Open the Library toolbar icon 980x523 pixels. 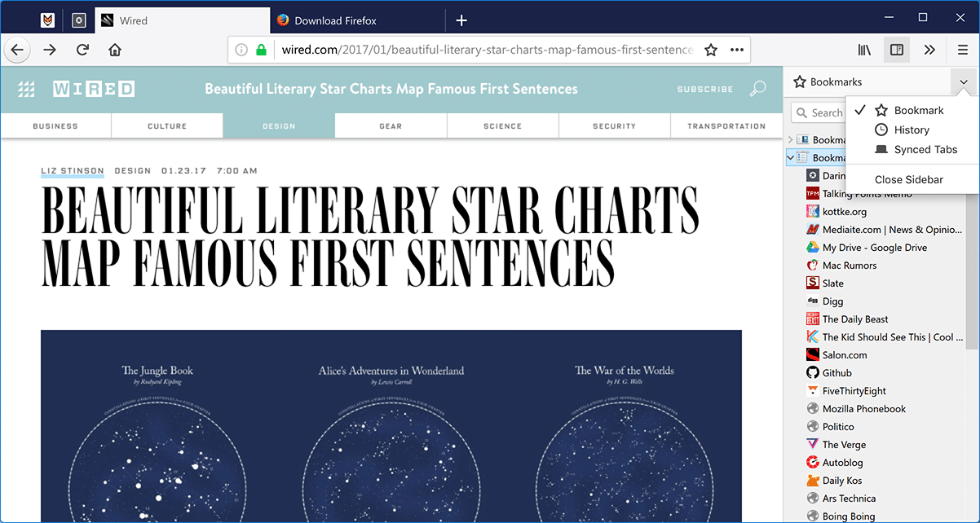(865, 50)
